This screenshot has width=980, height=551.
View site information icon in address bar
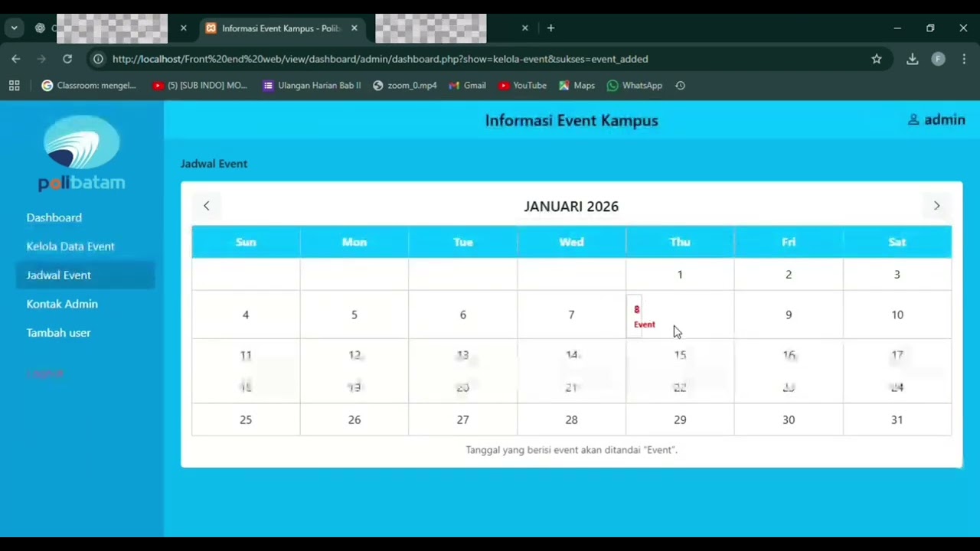point(98,59)
